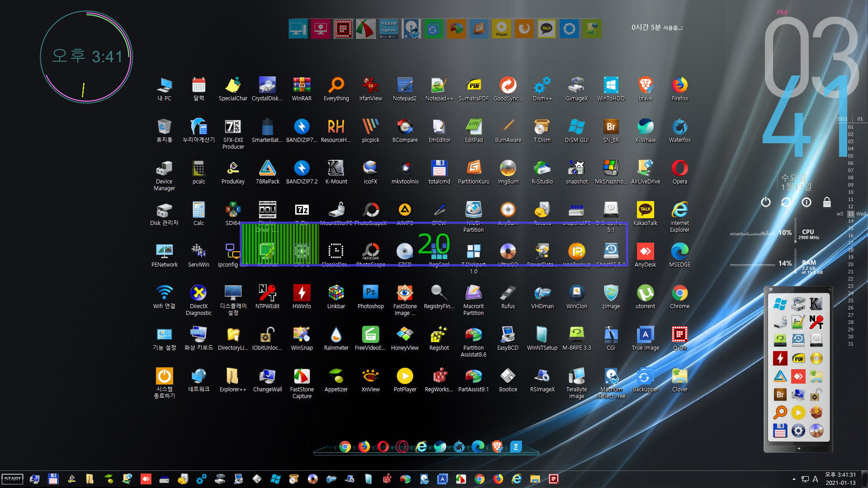Launch True Image desktop icon

645,338
